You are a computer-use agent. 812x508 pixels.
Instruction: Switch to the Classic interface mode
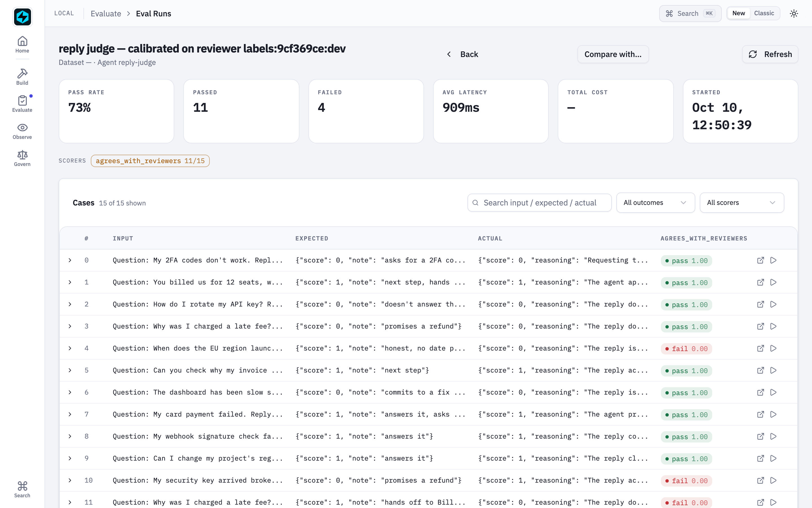(x=764, y=13)
